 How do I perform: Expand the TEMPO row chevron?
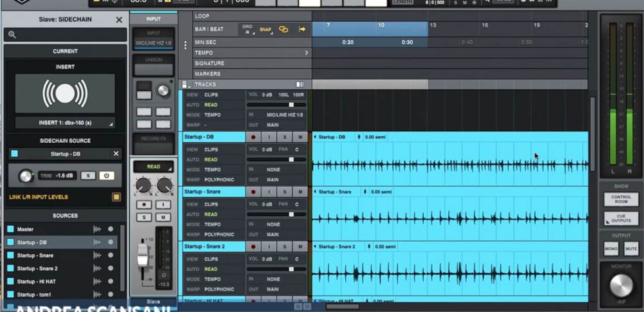(307, 53)
